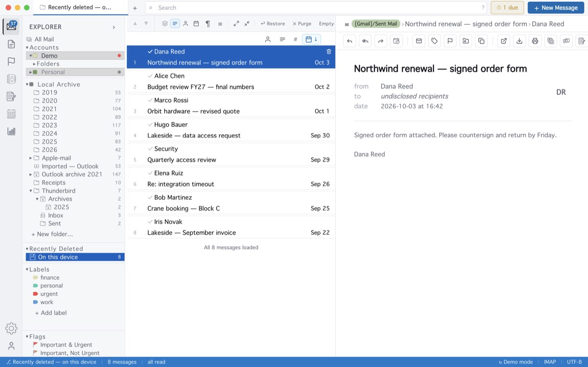The image size is (588, 367).
Task: Delete Dana Reed message via trash icon
Action: (x=329, y=52)
